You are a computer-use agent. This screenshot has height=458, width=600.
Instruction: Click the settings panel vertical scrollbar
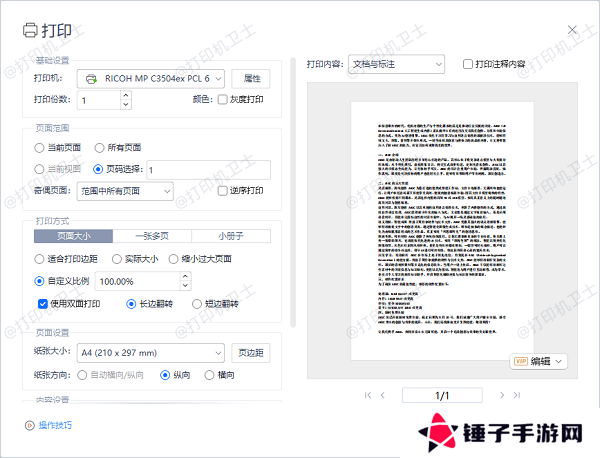click(293, 192)
